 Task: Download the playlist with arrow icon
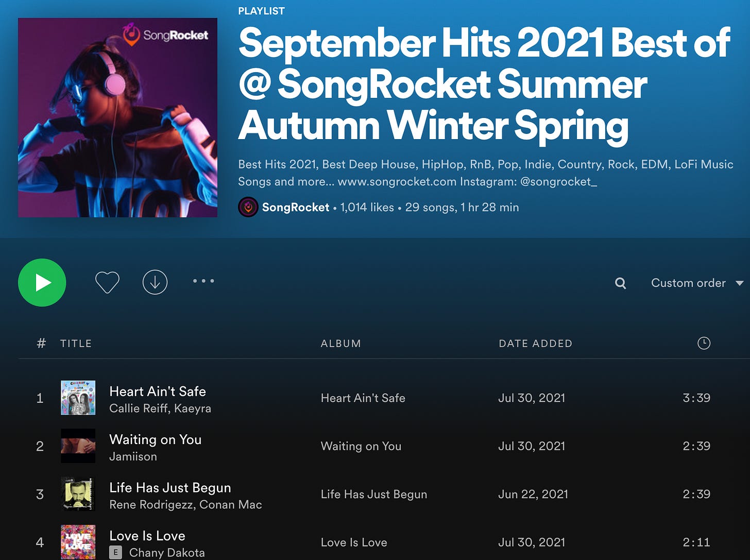pyautogui.click(x=155, y=282)
